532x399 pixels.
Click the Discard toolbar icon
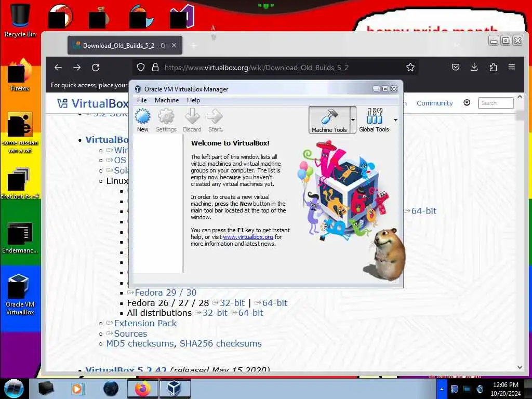[192, 120]
